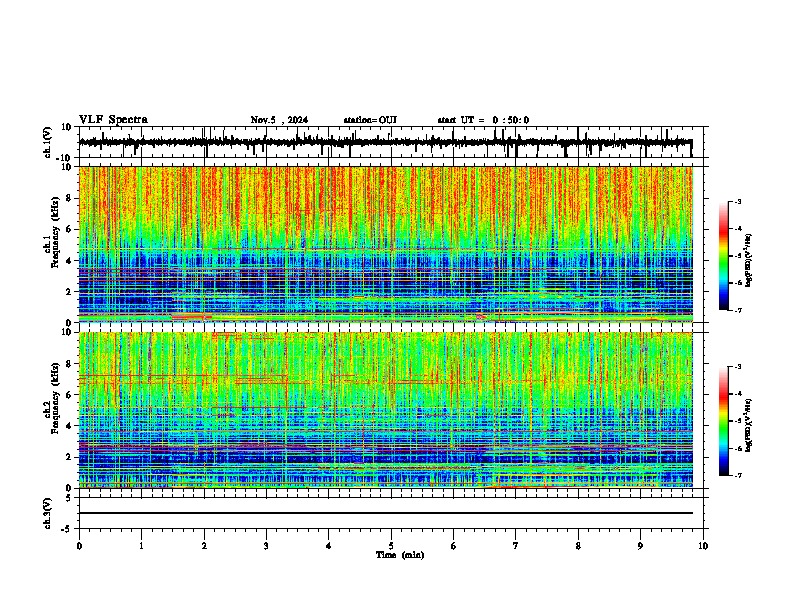
Task: Click the '-3' label on ch.1 colorbar
Action: coord(738,201)
